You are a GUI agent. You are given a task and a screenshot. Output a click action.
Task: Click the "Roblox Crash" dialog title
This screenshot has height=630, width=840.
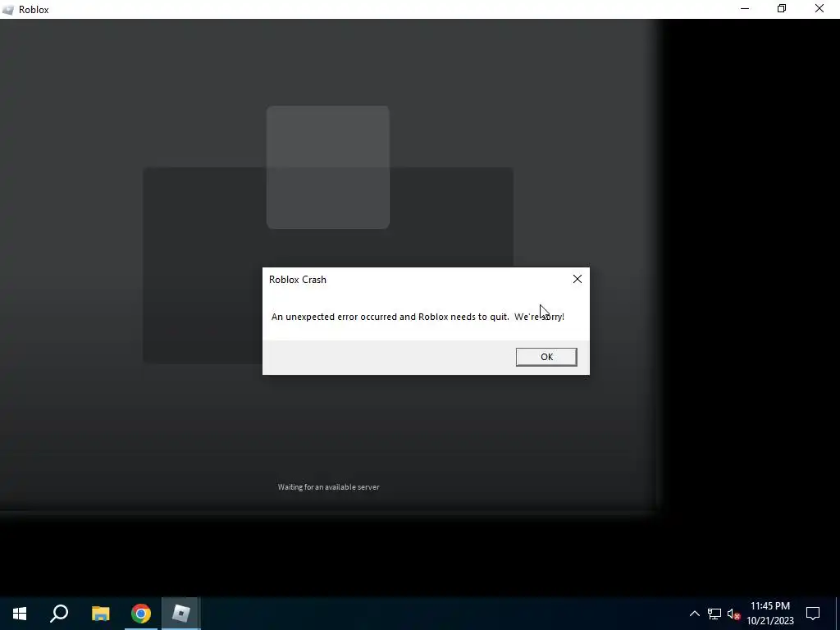(x=297, y=280)
